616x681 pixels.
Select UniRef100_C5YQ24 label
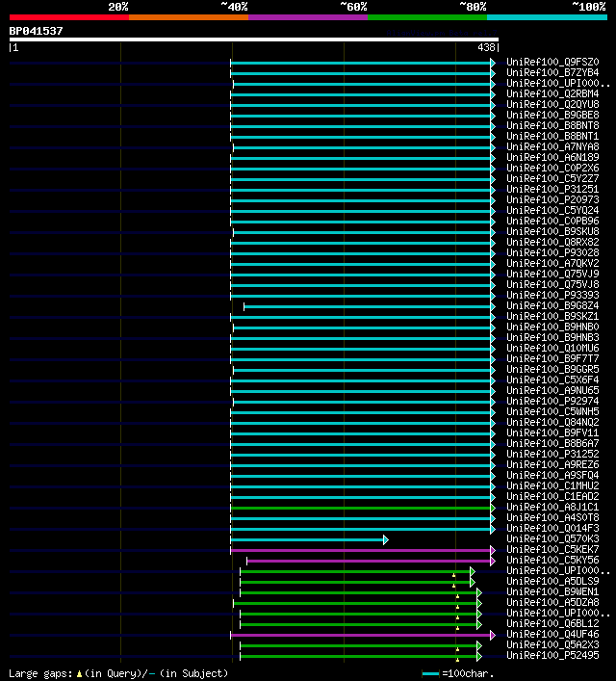click(x=552, y=210)
